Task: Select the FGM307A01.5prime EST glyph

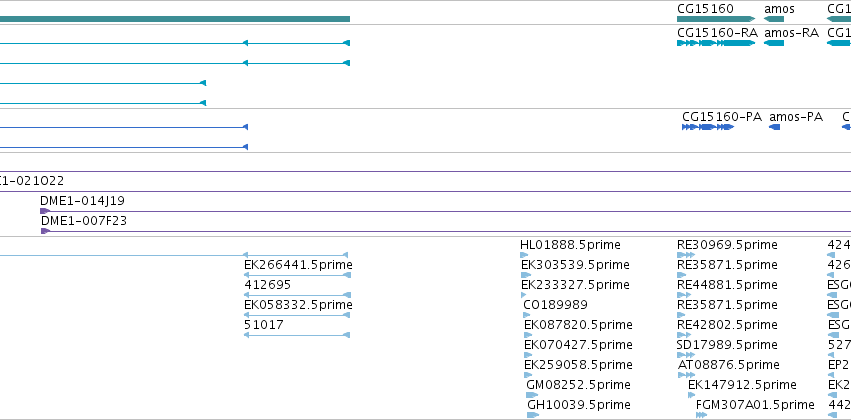Action: point(701,415)
